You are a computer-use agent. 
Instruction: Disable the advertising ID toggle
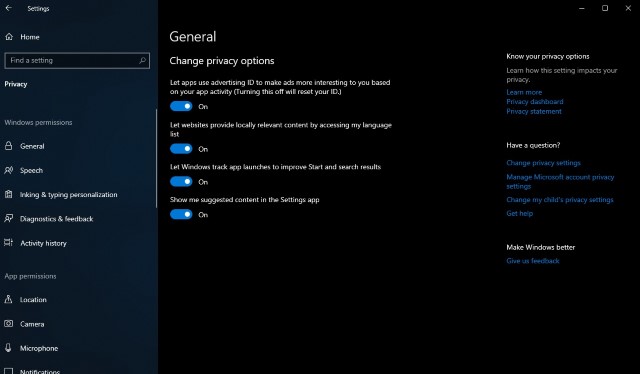point(181,107)
